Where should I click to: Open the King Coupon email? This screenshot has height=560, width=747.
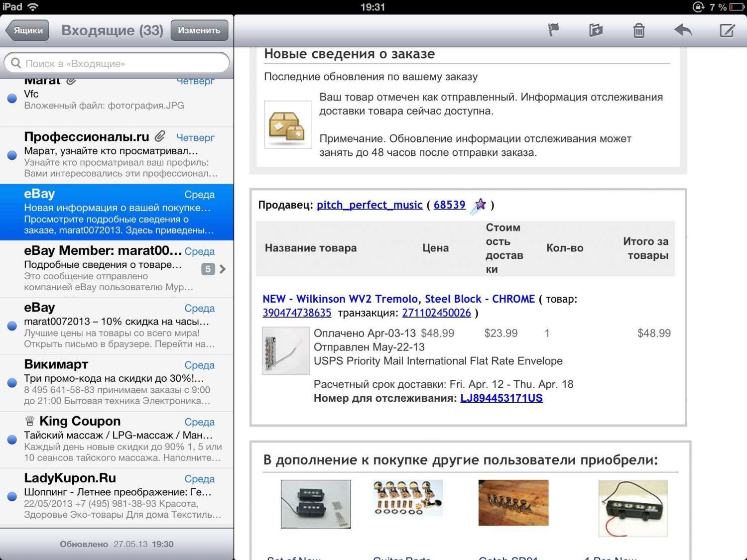point(117,440)
